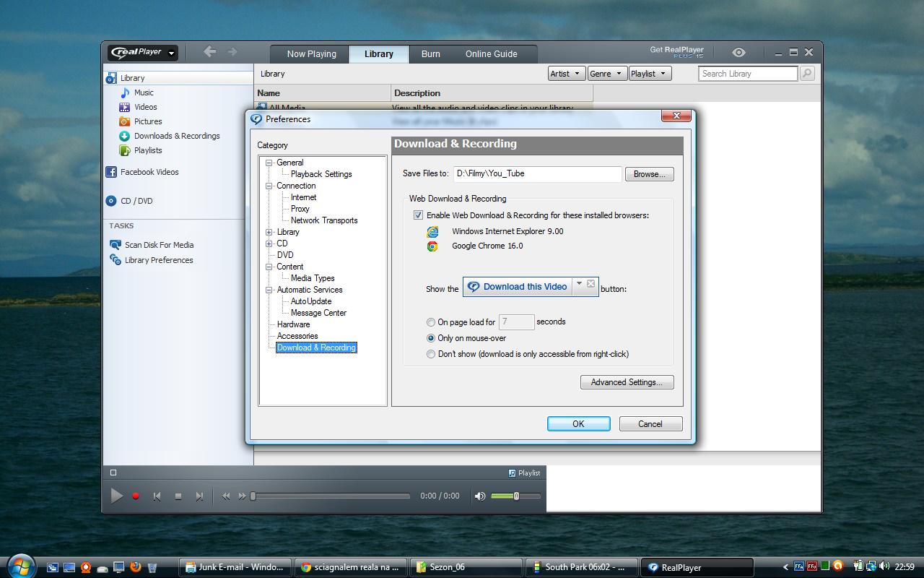Image resolution: width=924 pixels, height=578 pixels.
Task: Open the Playlist panel in player bar
Action: (524, 473)
